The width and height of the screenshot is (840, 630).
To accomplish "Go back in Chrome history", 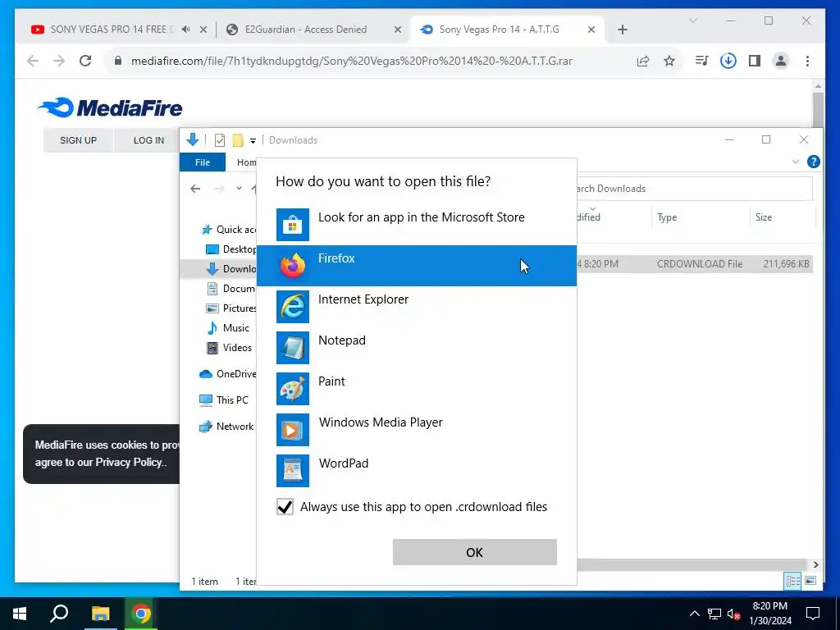I will (33, 61).
